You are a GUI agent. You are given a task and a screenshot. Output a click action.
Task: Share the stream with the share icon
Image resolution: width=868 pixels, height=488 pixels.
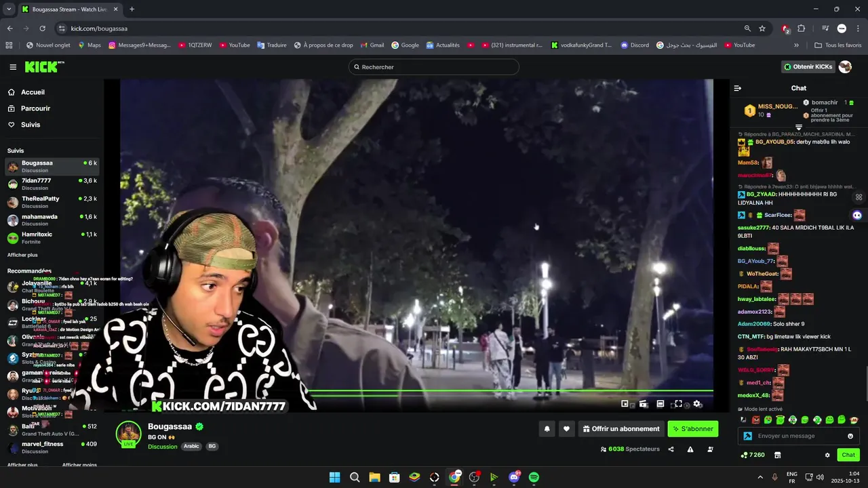pyautogui.click(x=671, y=449)
